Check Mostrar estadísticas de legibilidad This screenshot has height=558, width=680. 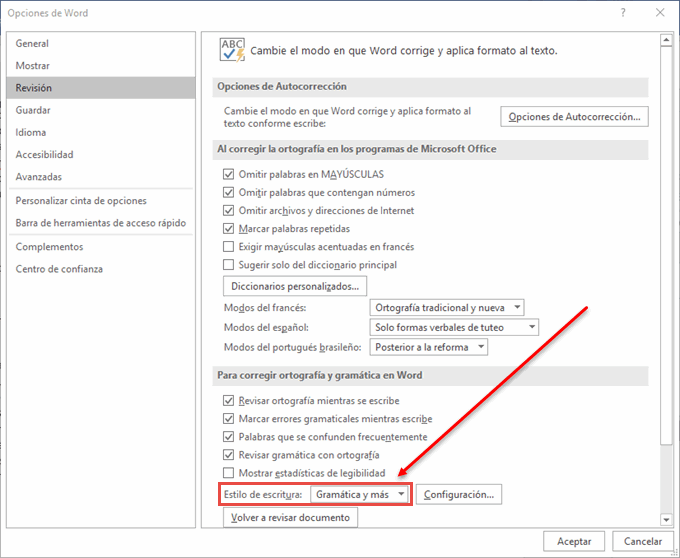point(229,473)
